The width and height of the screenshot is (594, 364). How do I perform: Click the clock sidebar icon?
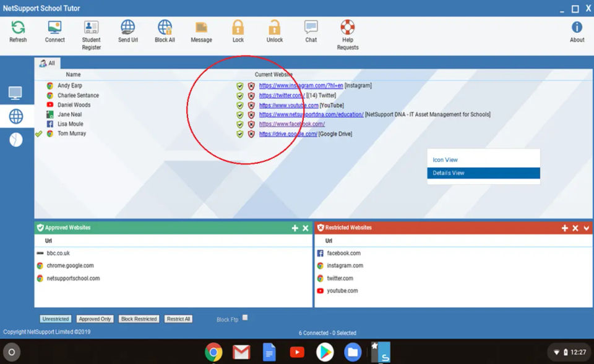tap(16, 140)
